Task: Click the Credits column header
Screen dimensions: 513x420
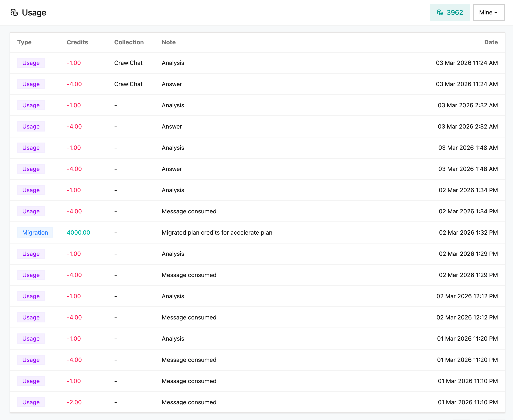Action: click(77, 42)
